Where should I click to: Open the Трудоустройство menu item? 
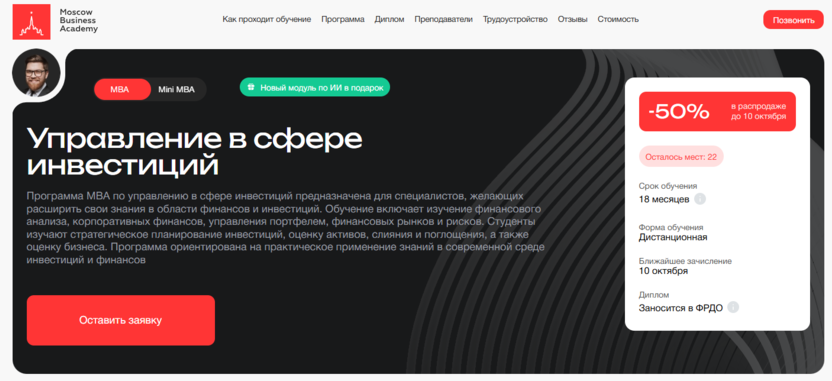coord(515,19)
